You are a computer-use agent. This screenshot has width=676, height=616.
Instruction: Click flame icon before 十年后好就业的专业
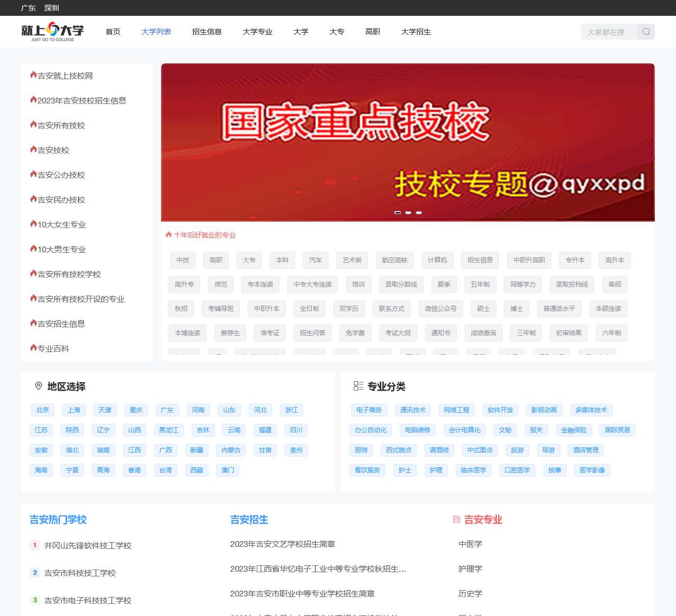click(x=168, y=235)
